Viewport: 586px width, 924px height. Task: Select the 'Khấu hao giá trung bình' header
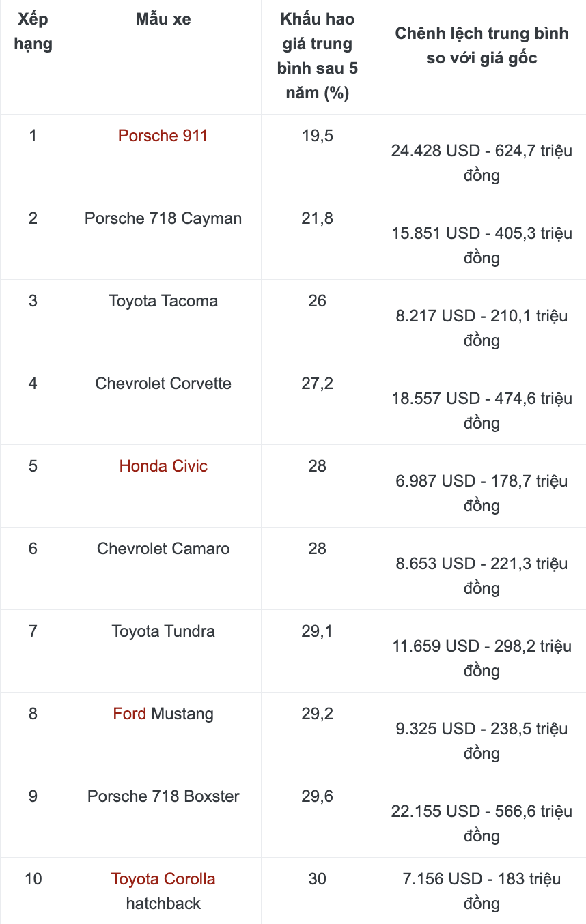point(318,56)
